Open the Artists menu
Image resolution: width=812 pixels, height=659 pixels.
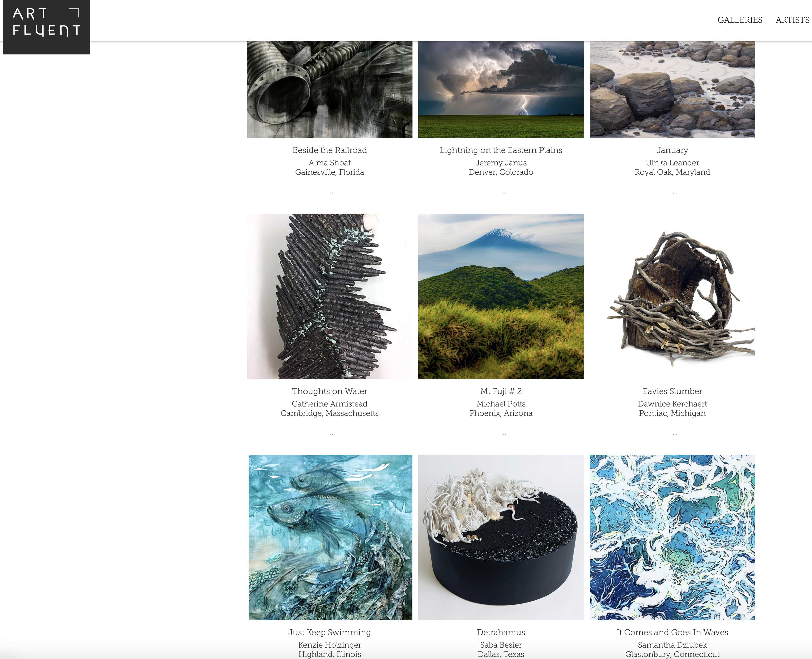(792, 20)
